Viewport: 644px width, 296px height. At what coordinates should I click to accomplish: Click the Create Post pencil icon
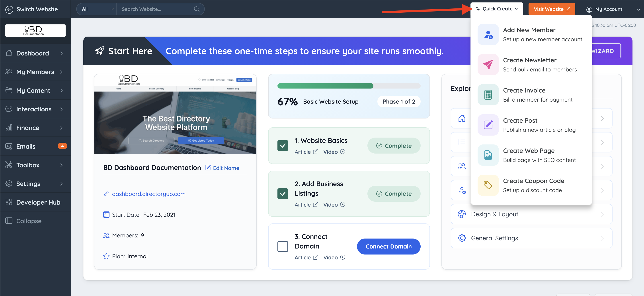(488, 125)
